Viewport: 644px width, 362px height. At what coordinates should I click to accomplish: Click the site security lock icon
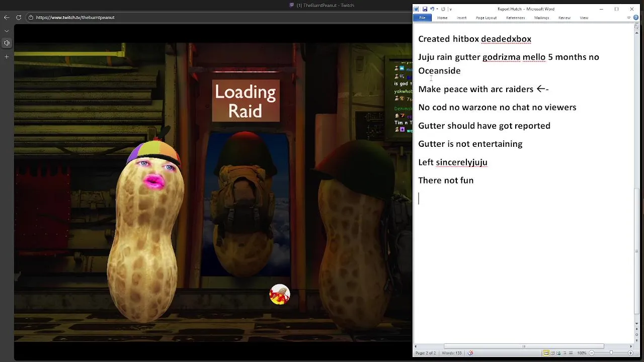(31, 17)
